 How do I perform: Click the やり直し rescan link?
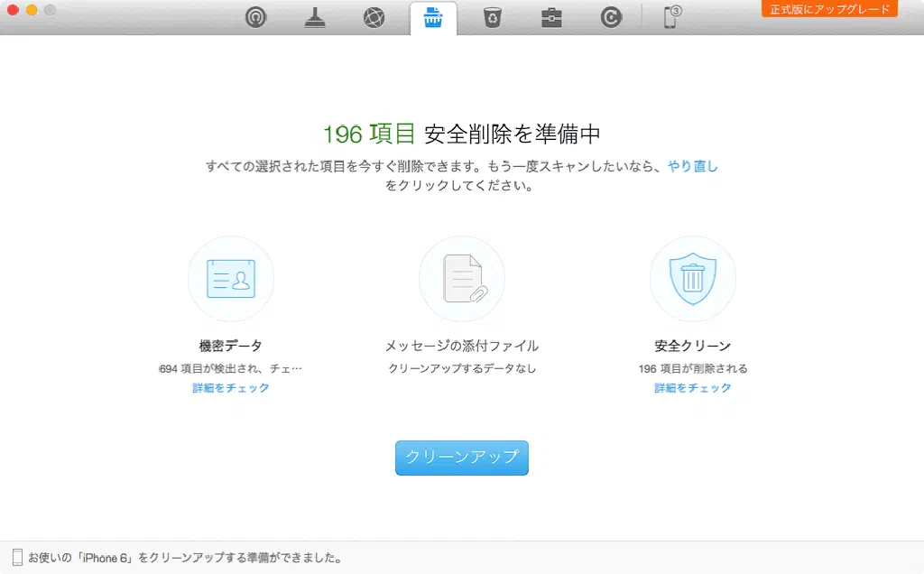pyautogui.click(x=692, y=166)
